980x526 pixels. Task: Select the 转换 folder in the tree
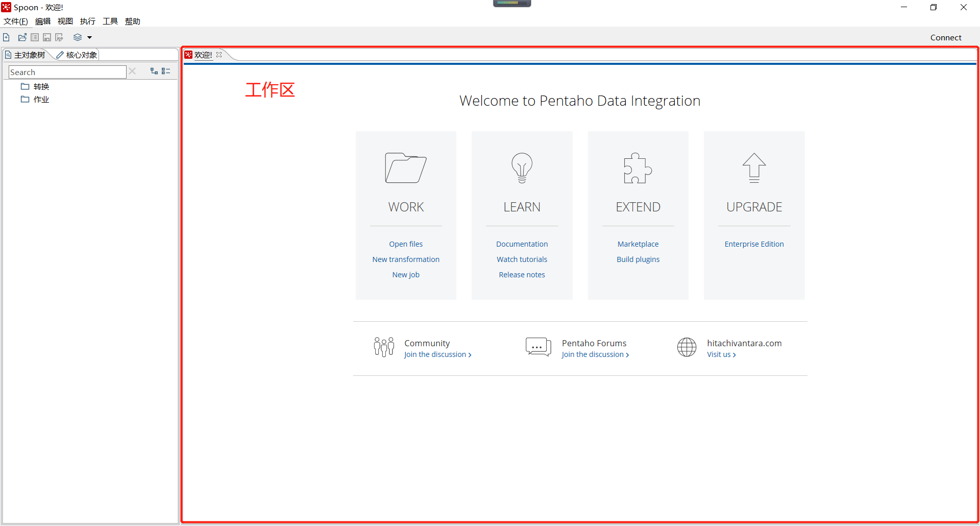(35, 86)
